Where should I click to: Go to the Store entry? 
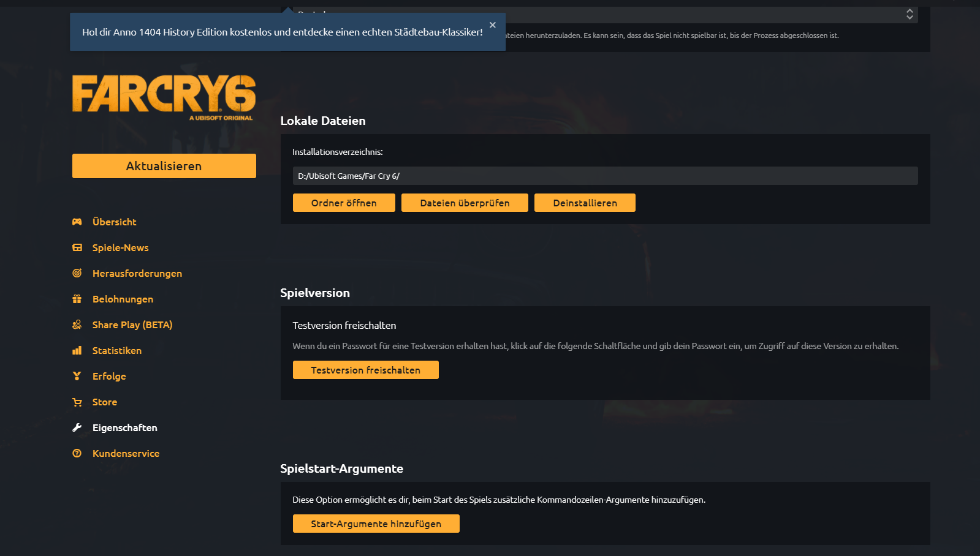click(105, 402)
